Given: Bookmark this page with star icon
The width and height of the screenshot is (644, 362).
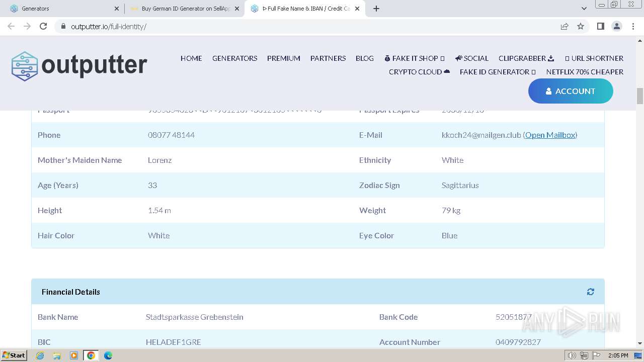Looking at the screenshot, I should [581, 26].
